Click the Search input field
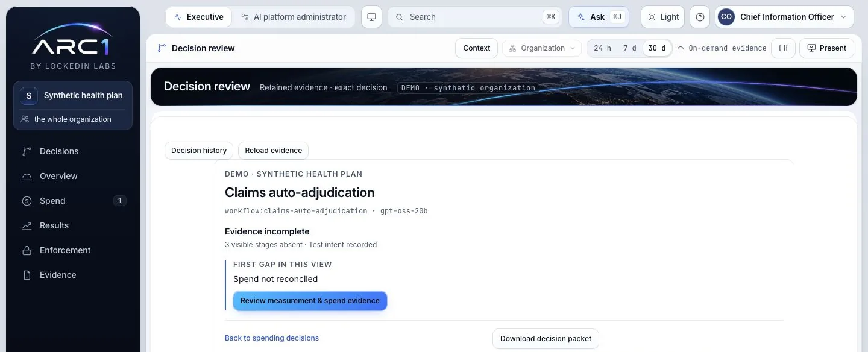Image resolution: width=868 pixels, height=352 pixels. tap(476, 17)
